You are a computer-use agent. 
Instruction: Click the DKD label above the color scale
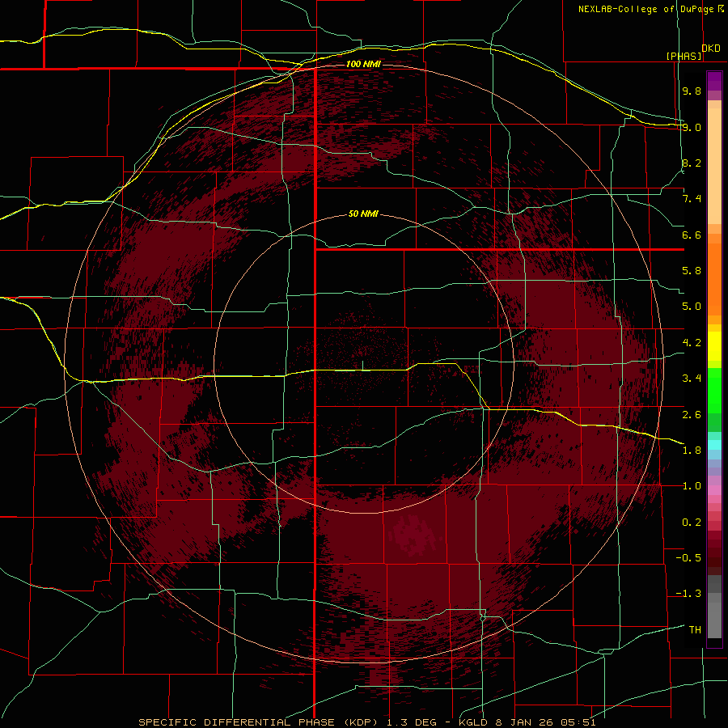coord(711,49)
